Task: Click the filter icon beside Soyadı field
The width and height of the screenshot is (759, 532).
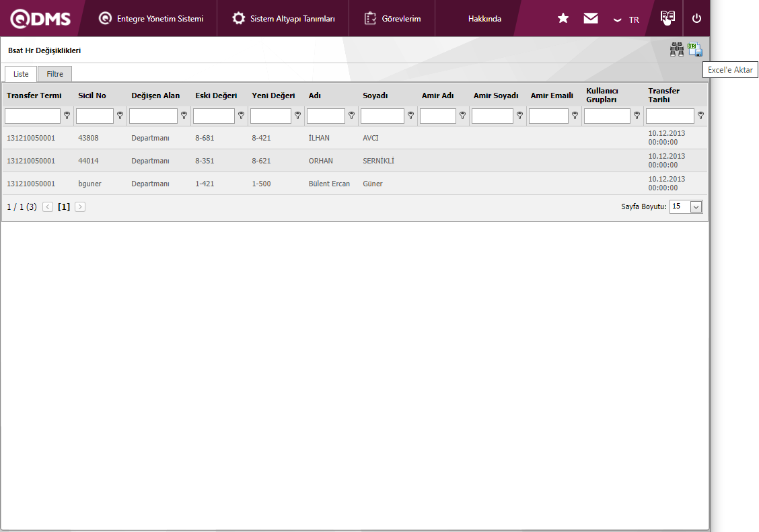Action: [x=410, y=116]
